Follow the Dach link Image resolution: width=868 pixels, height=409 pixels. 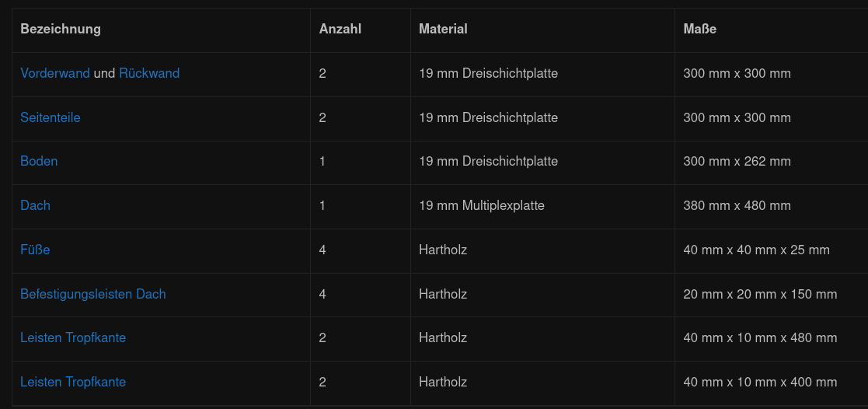click(35, 205)
